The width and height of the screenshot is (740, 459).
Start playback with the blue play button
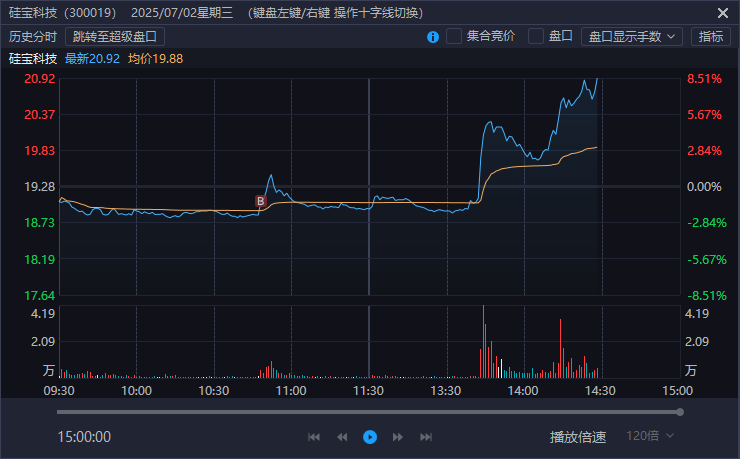pyautogui.click(x=370, y=437)
